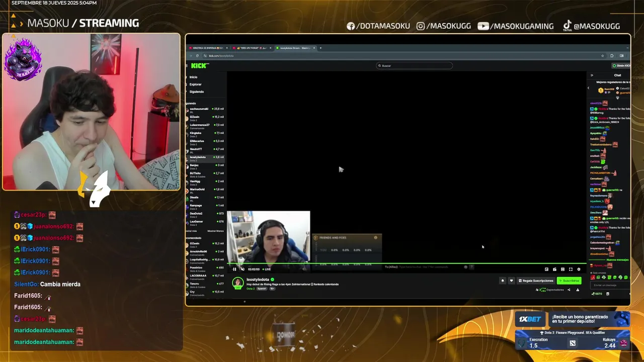Reload the page in browser
Image resolution: width=644 pixels, height=362 pixels.
(197, 56)
